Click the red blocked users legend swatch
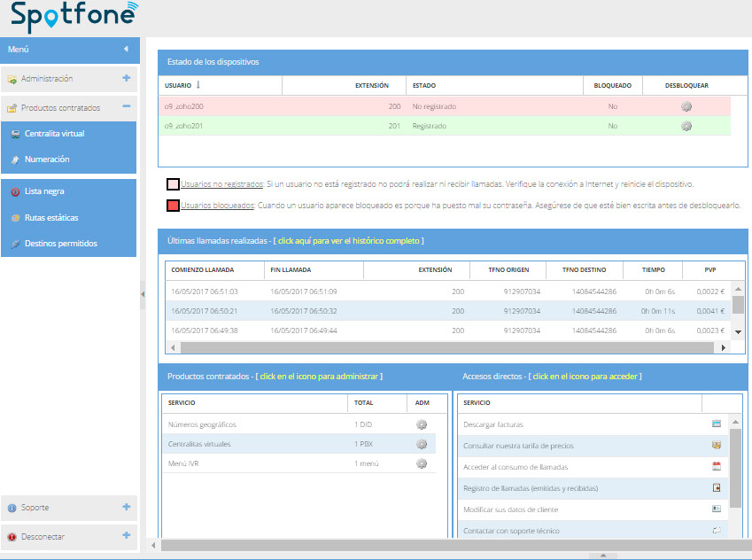 [x=174, y=206]
